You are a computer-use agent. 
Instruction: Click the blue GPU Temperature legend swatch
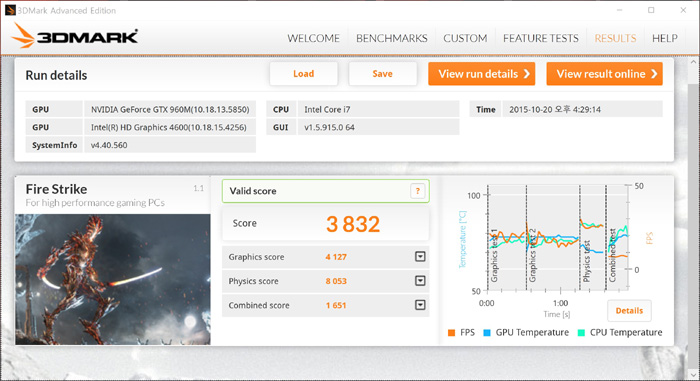(487, 333)
